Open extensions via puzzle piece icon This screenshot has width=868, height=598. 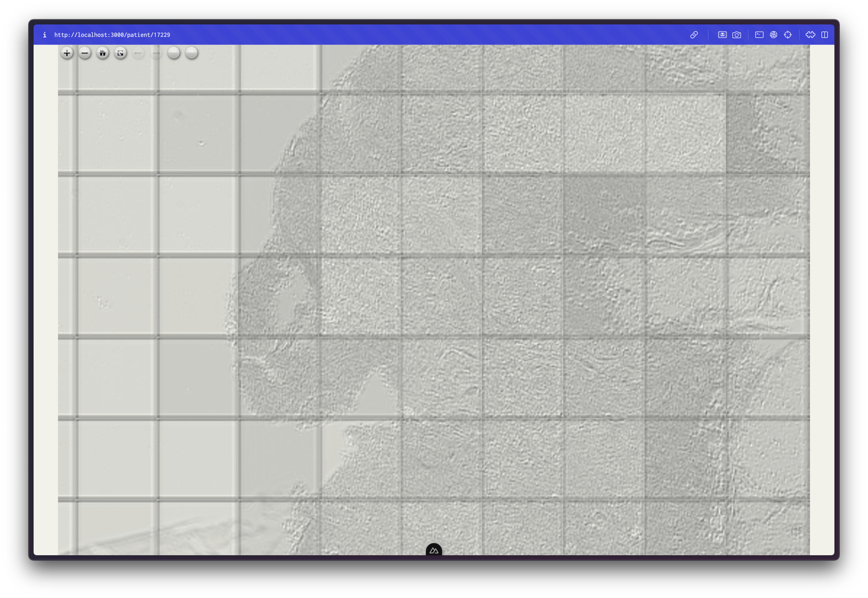810,35
